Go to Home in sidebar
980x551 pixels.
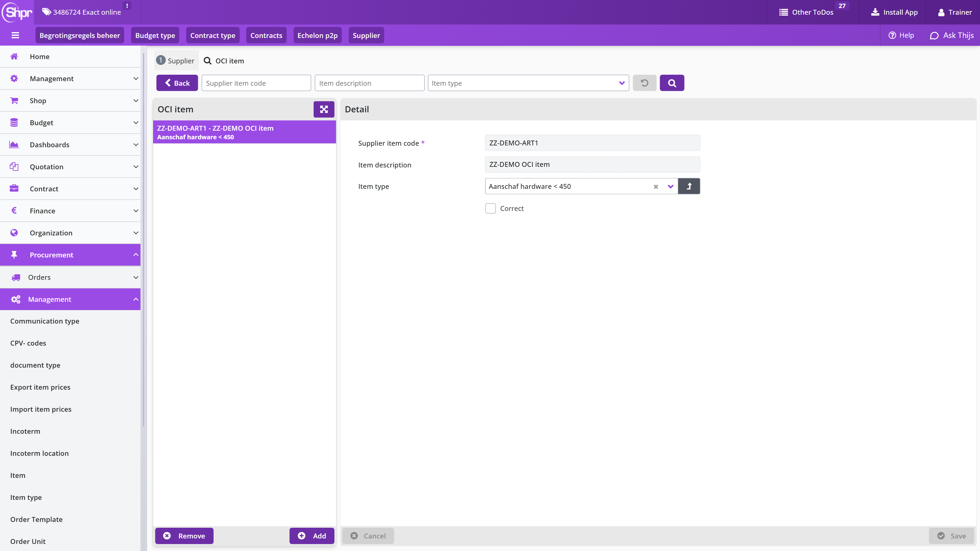70,57
